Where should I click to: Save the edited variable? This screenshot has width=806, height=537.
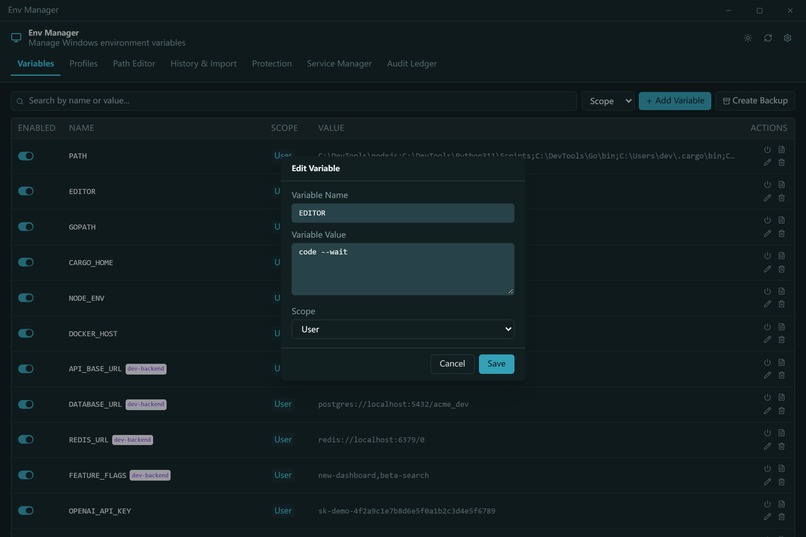pos(496,364)
